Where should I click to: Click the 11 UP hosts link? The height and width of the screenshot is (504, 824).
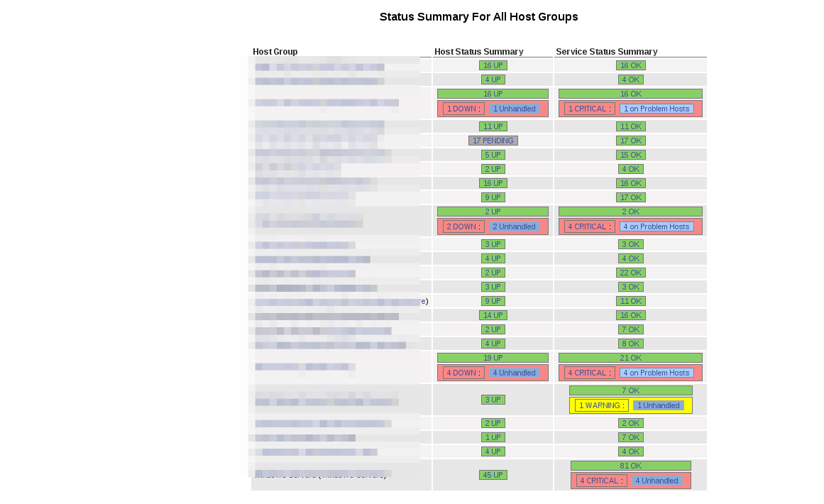coord(493,126)
